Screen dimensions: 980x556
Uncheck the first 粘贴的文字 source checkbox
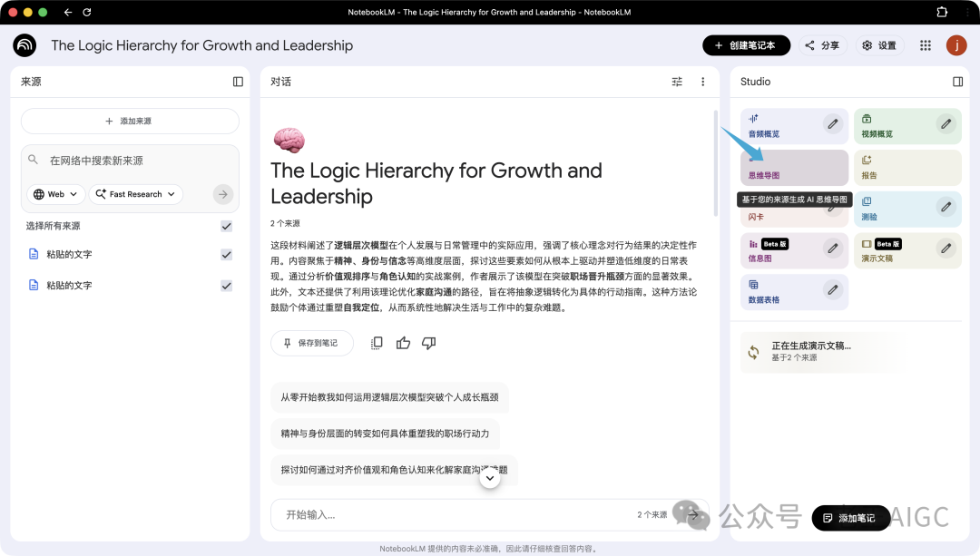pos(226,255)
